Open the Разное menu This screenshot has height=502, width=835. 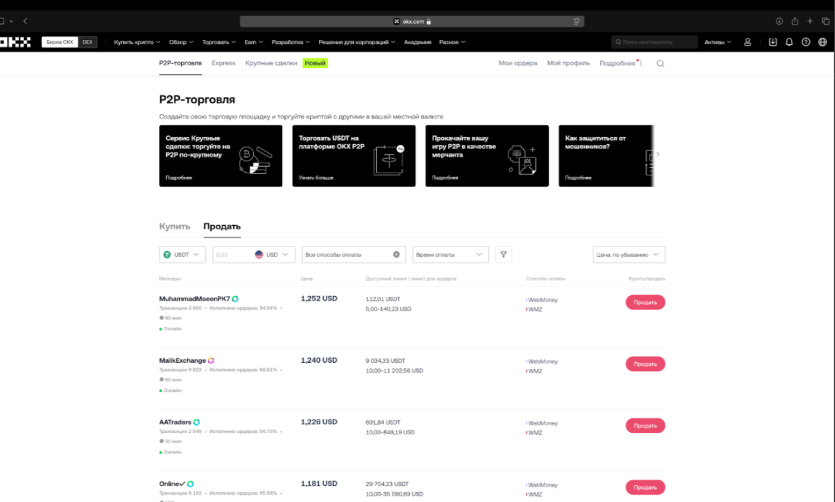pos(452,42)
